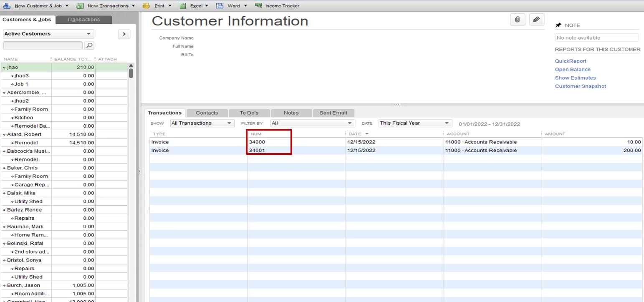Viewport: 644px width, 302px height.
Task: Open the Contacts tab
Action: point(207,113)
